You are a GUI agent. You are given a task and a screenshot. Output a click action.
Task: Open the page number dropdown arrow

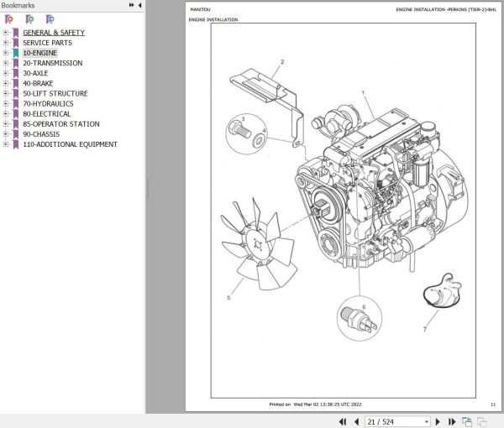pyautogui.click(x=427, y=421)
